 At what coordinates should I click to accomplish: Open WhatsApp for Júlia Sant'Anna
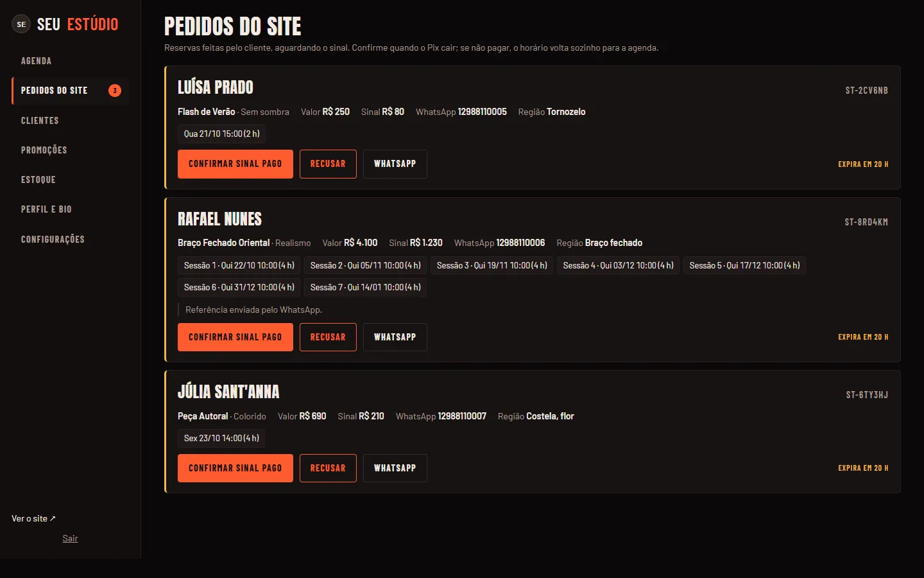pos(395,468)
